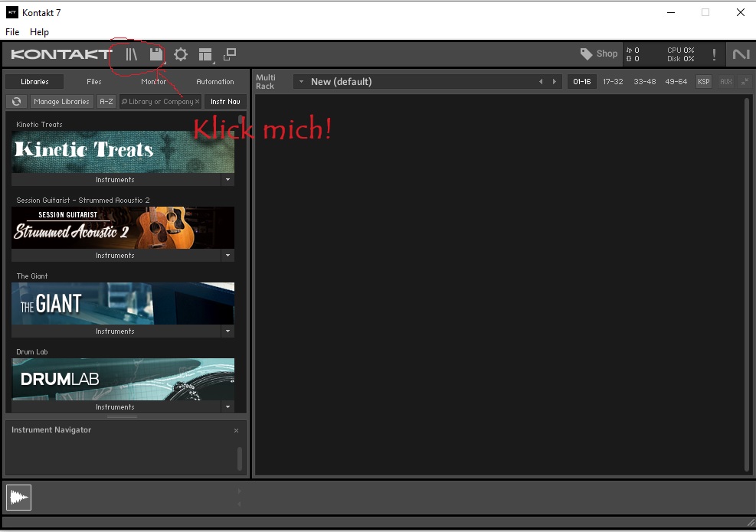Toggle the A-Z sort button
Screen dimensions: 756x532
tap(106, 101)
